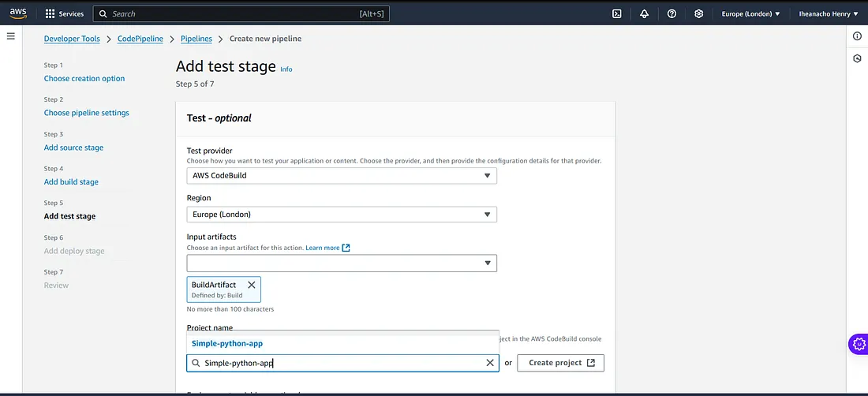This screenshot has width=868, height=396.
Task: Open the Test provider dropdown
Action: 342,176
